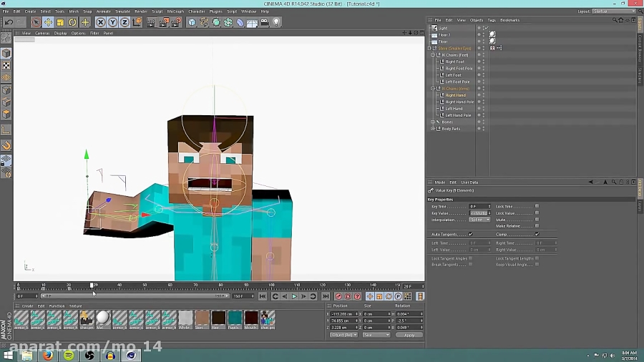Open the Size mode dropdown
Screen dimensions: 644x362
tap(376, 335)
